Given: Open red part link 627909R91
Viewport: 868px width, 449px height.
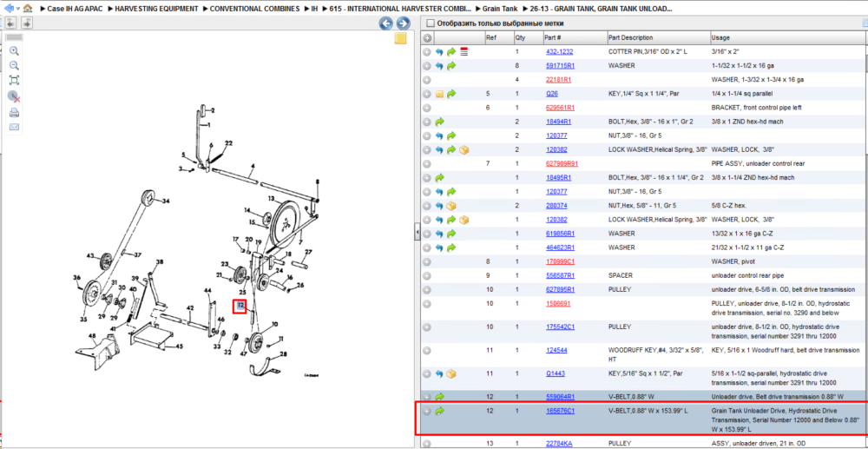Looking at the screenshot, I should (562, 164).
